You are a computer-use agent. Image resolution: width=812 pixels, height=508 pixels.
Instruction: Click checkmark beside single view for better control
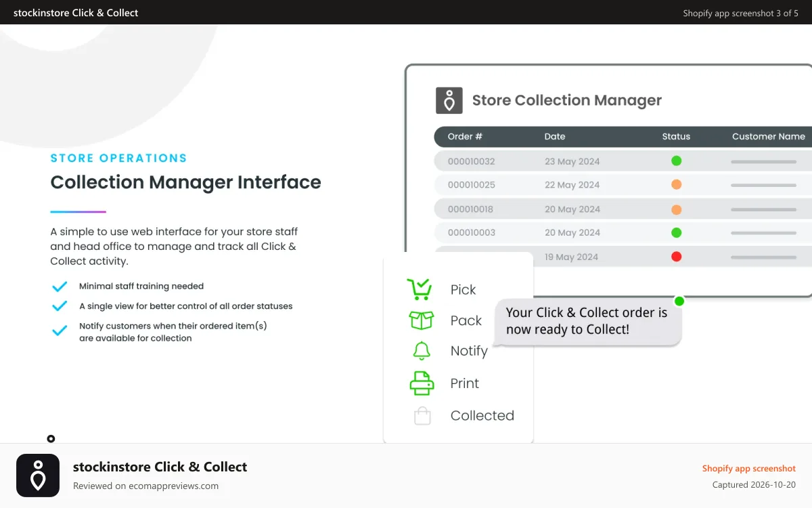tap(60, 306)
